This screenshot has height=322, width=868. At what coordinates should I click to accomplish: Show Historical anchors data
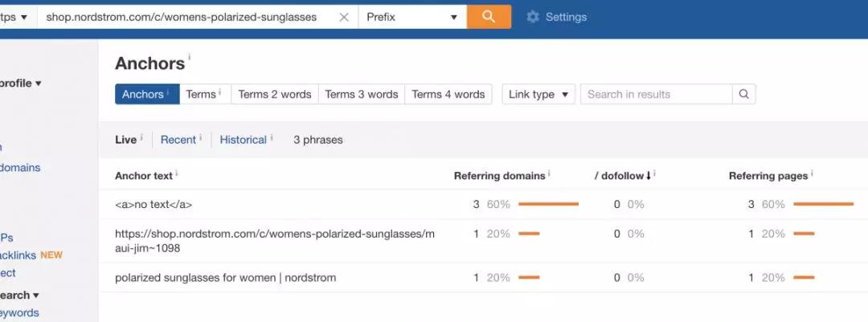(243, 140)
